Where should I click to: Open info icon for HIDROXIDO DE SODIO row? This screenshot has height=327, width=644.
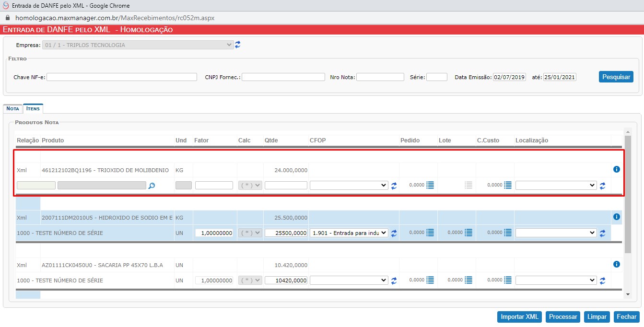pos(617,217)
